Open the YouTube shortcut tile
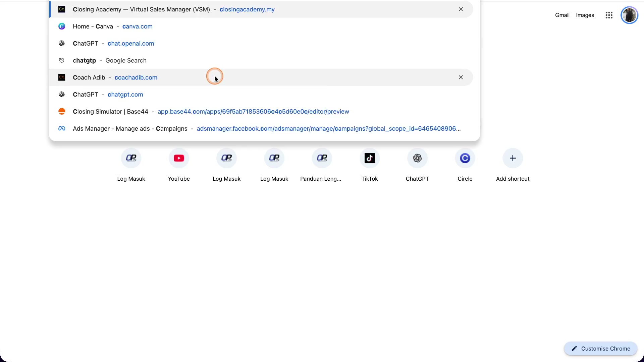Viewport: 644px width, 362px height. pos(179,165)
